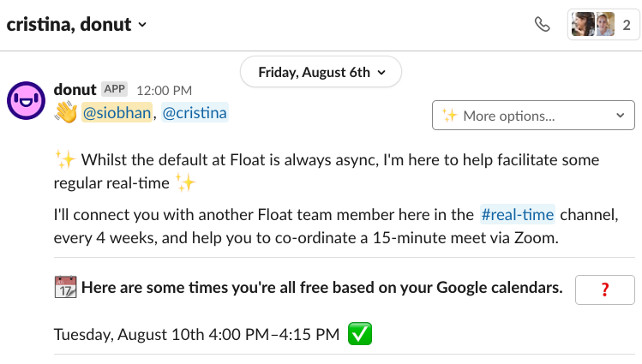Click the sparkles icon in More options
Image resolution: width=642 pixels, height=364 pixels.
coord(449,116)
